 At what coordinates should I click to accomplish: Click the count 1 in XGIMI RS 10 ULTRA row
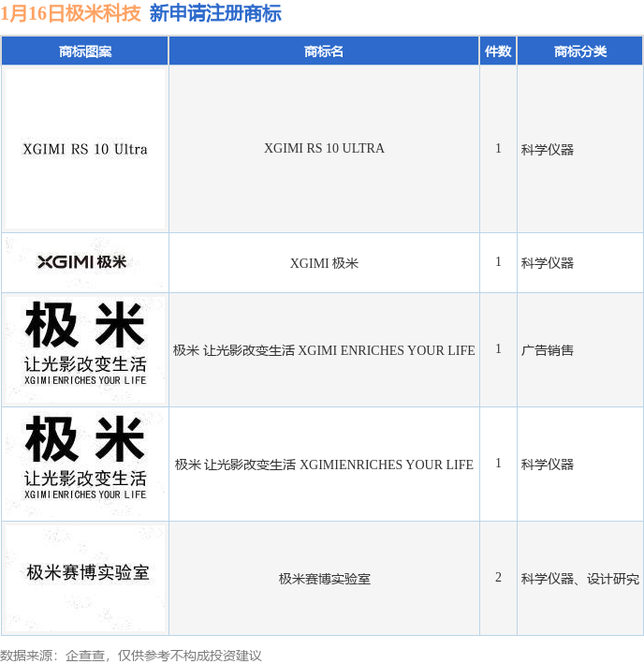498,148
